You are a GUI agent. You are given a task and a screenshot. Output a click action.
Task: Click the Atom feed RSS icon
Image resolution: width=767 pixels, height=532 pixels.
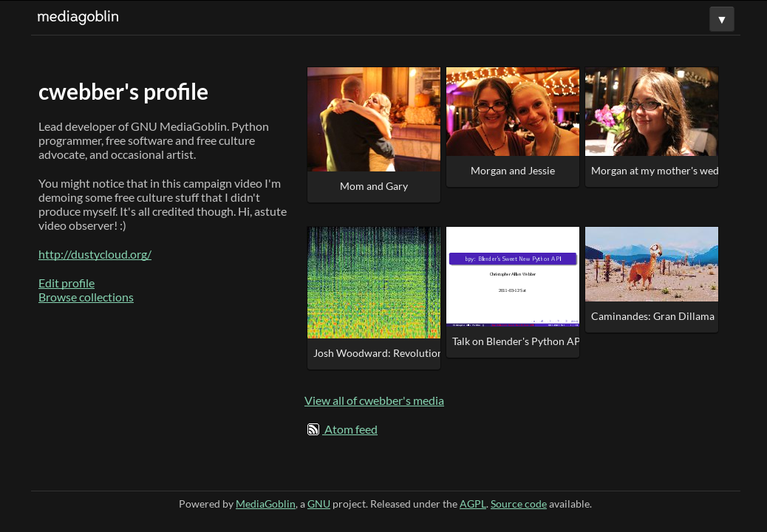[313, 429]
